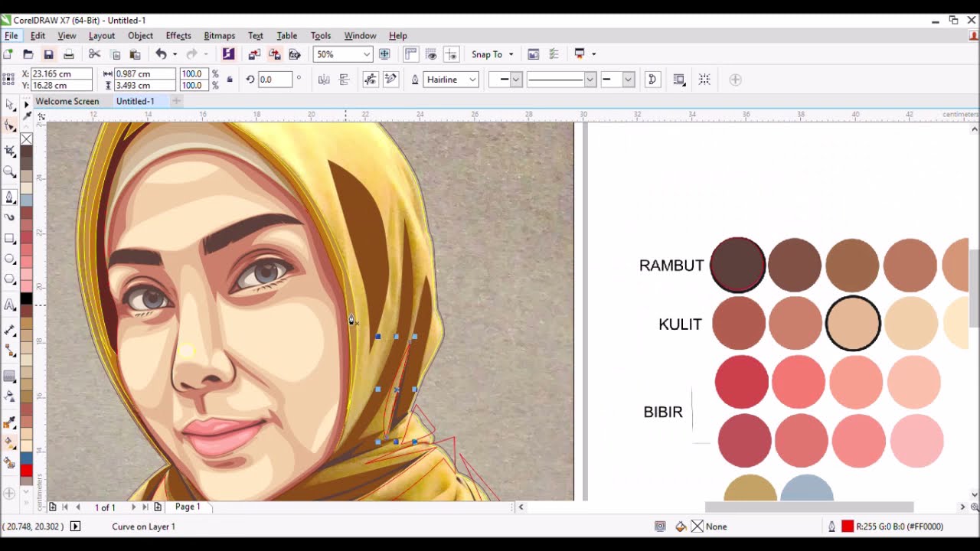Toggle the image display button beside Snap To
980x551 pixels.
pyautogui.click(x=534, y=54)
